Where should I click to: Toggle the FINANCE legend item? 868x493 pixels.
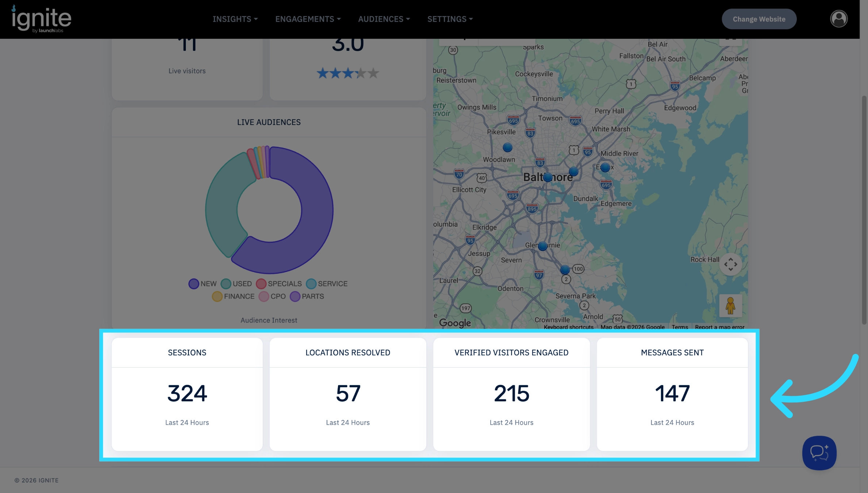[x=233, y=296]
